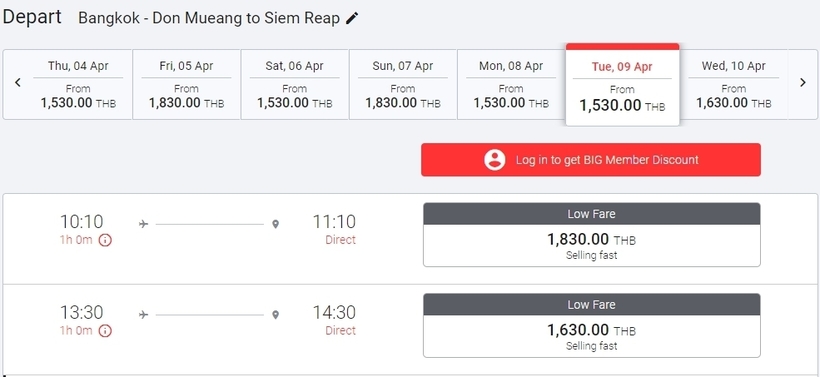Screen dimensions: 820x377
Task: Click the 10:10 departure flight row
Action: (x=410, y=239)
